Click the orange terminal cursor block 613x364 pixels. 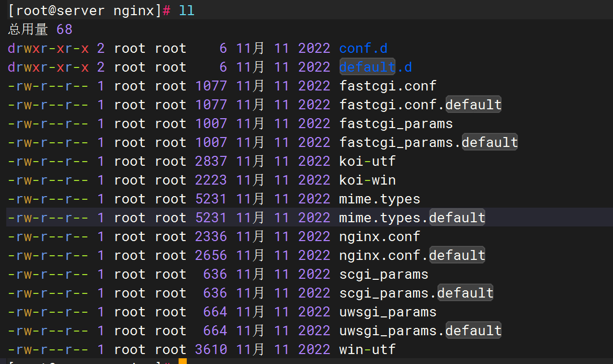[x=183, y=361]
